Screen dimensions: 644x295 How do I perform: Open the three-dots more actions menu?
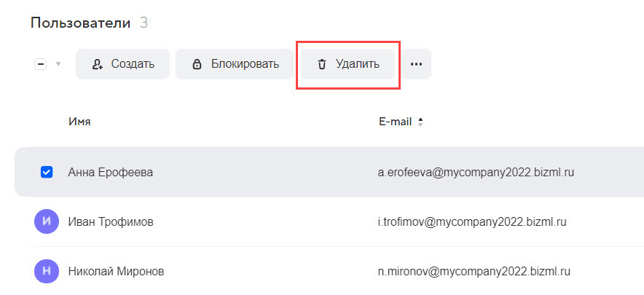pyautogui.click(x=416, y=64)
